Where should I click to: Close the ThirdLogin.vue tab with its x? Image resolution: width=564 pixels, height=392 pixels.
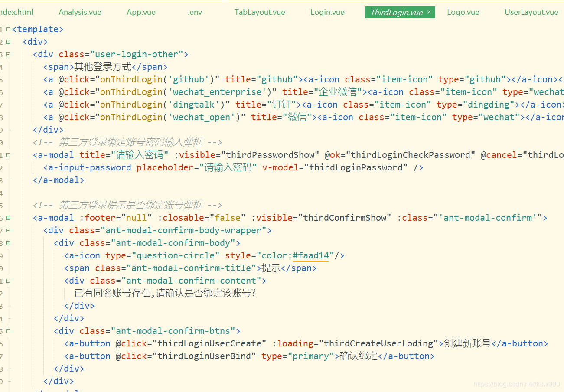pos(429,12)
